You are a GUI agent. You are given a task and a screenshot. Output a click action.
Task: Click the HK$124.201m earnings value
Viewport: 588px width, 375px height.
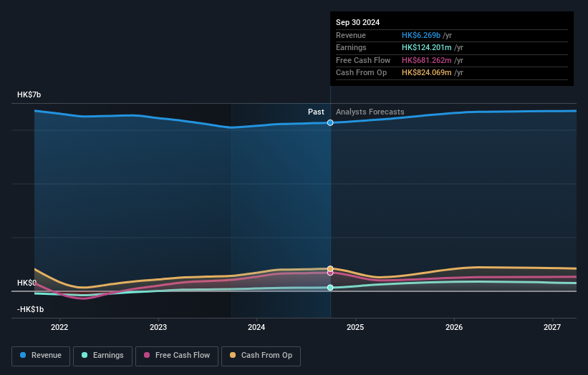click(x=427, y=47)
